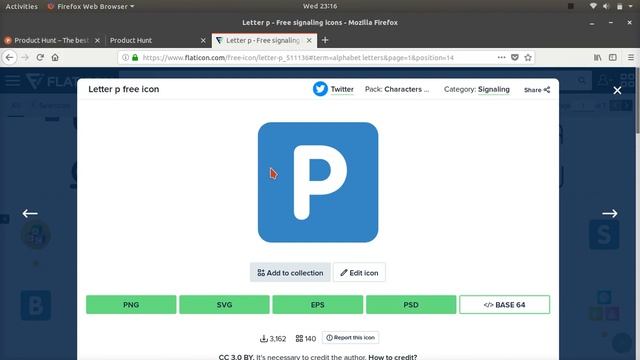Click the Twitter bird icon
640x360 pixels.
pyautogui.click(x=320, y=89)
